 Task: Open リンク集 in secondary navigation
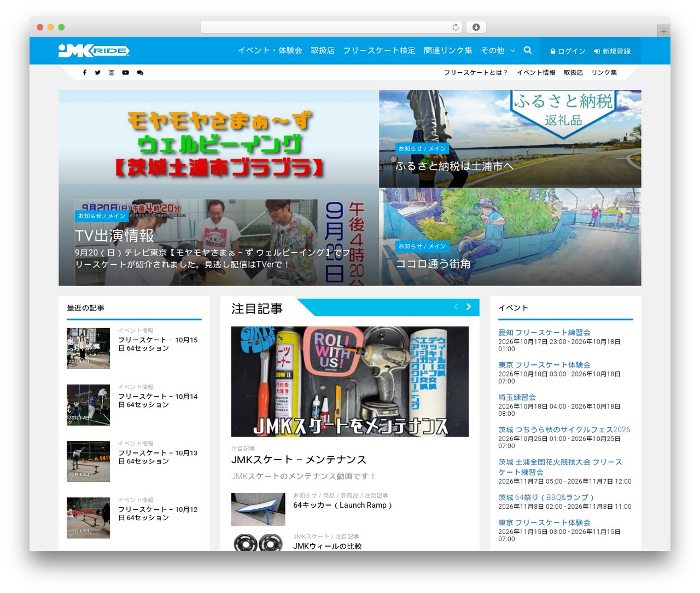[604, 72]
